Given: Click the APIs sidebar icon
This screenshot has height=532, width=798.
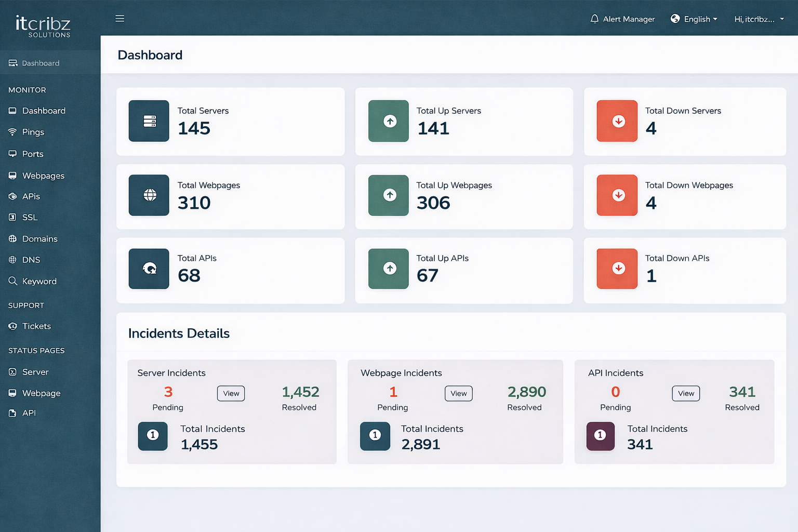Looking at the screenshot, I should click(x=12, y=196).
